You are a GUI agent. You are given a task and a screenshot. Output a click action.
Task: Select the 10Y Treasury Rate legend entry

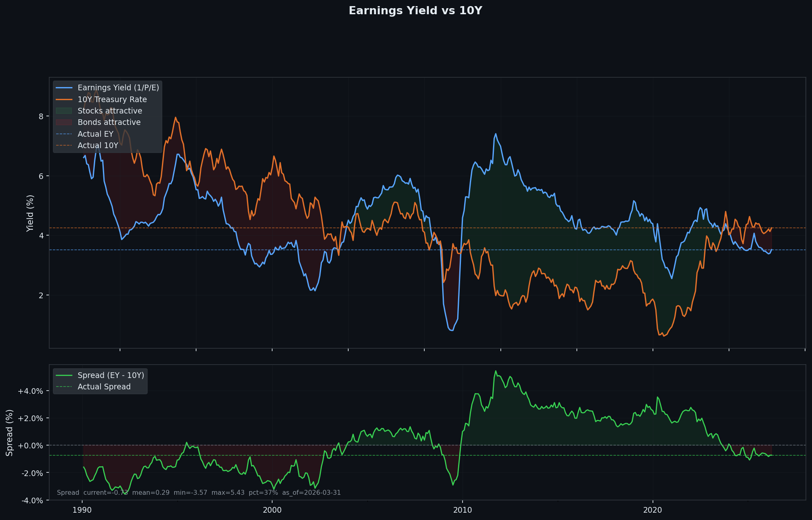(112, 100)
